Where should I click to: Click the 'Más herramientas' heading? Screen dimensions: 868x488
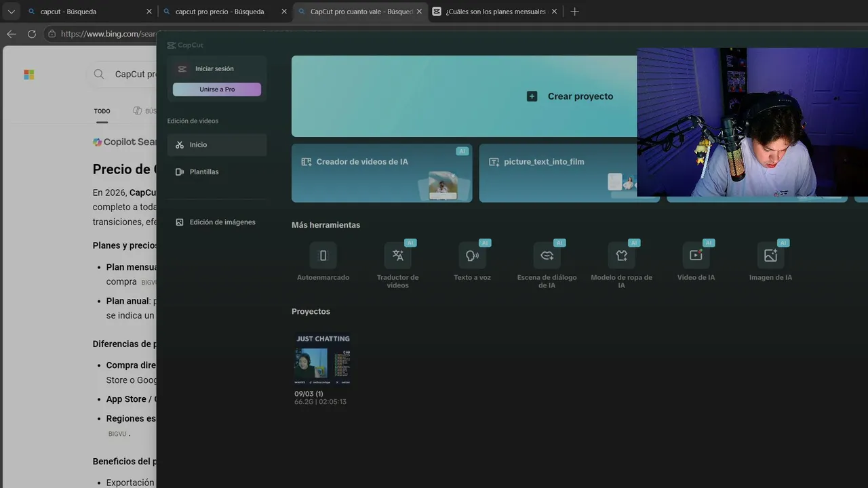click(326, 225)
